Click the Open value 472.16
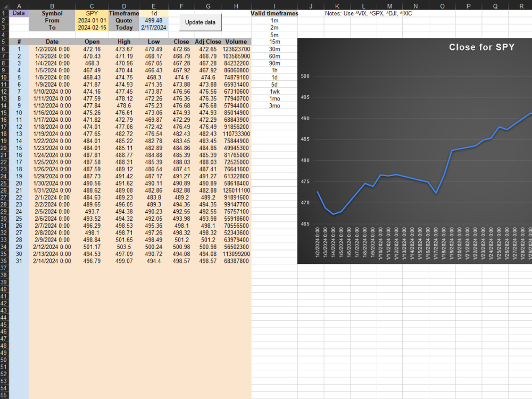532x399 pixels. point(92,49)
